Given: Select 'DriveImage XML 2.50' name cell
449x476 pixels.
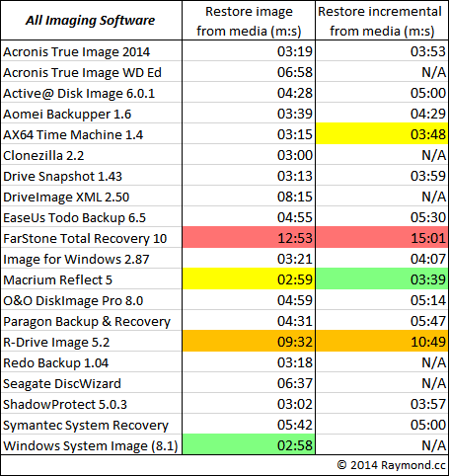Looking at the screenshot, I should [x=92, y=197].
